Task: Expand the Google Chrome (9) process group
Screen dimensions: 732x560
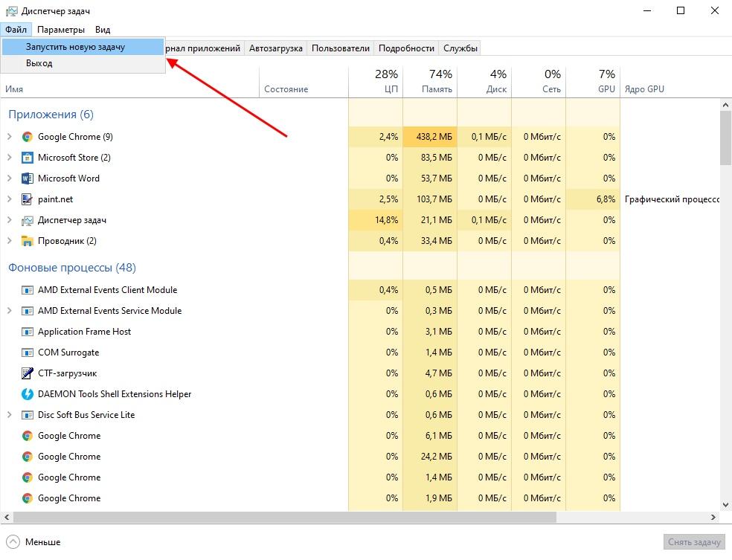Action: pos(10,137)
